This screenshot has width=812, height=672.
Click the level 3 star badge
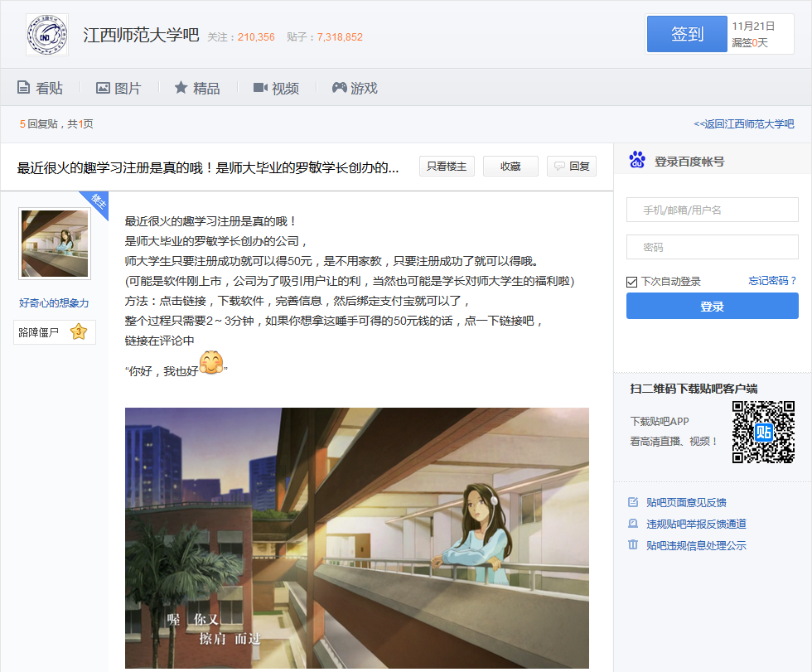point(79,331)
